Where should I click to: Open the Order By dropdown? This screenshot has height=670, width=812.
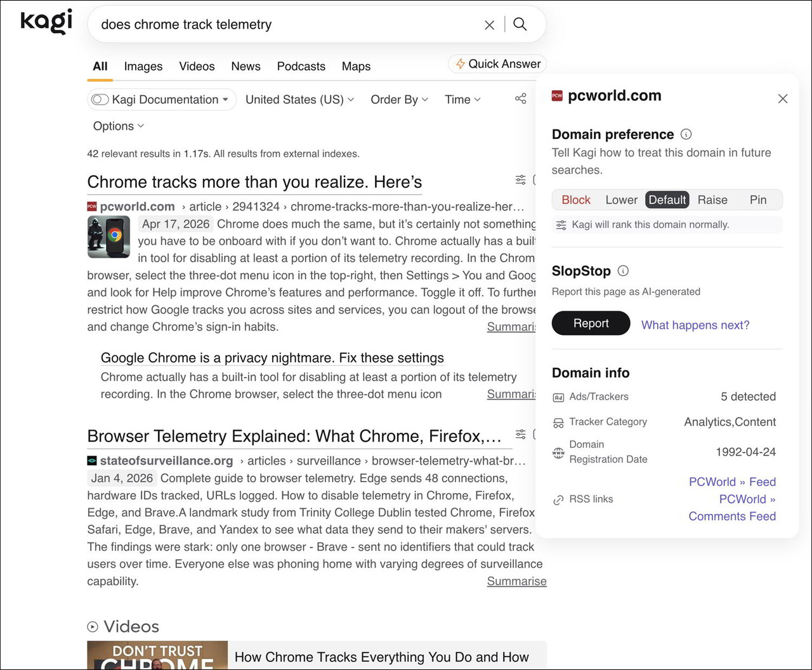coord(399,100)
